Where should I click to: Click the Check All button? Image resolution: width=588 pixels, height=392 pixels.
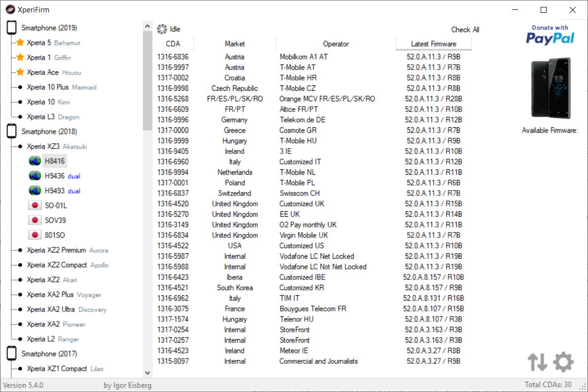[465, 30]
